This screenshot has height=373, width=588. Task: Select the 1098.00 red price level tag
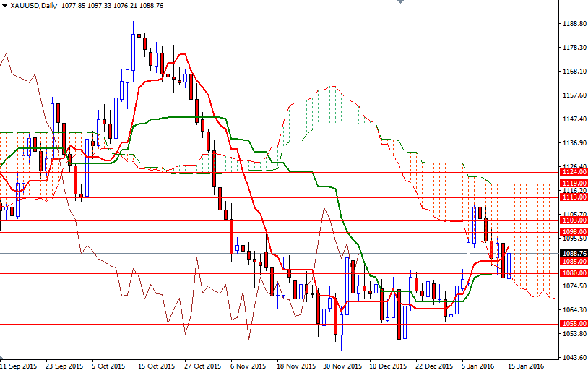tap(574, 231)
